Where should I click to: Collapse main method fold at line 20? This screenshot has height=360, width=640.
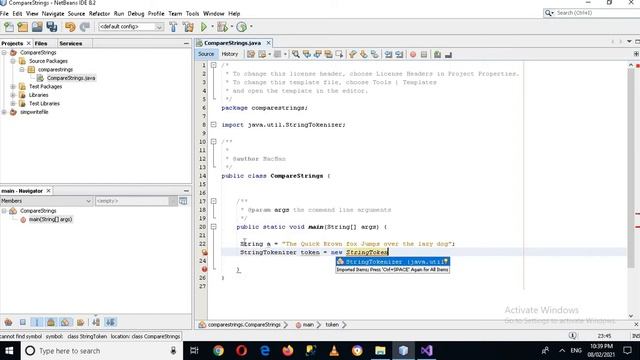tap(213, 227)
